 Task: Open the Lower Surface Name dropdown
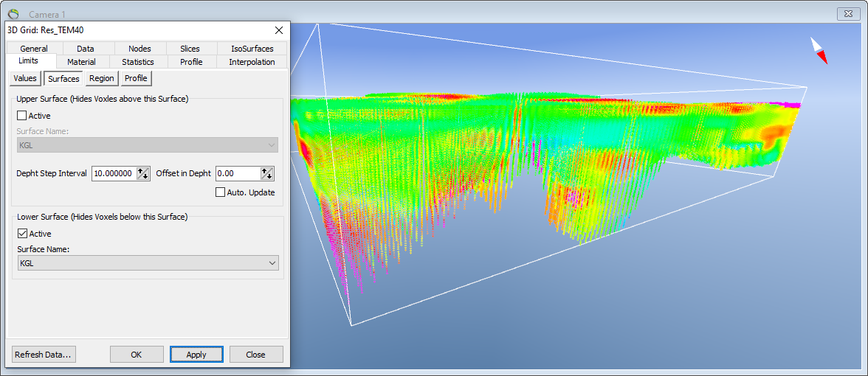(x=148, y=263)
